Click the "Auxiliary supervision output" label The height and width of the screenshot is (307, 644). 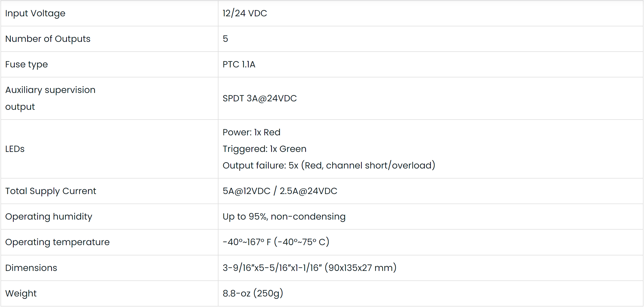point(50,98)
